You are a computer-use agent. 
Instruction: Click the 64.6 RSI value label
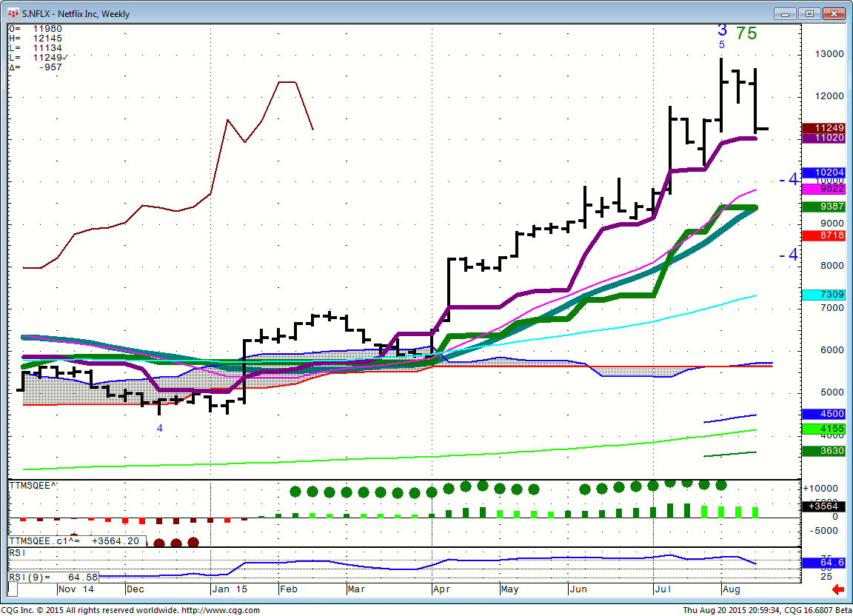point(823,563)
